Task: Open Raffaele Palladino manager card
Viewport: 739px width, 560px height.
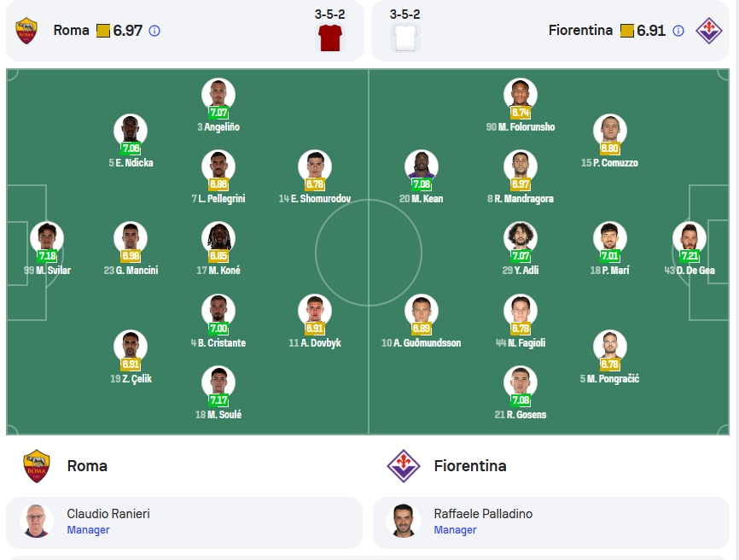Action: (x=551, y=522)
